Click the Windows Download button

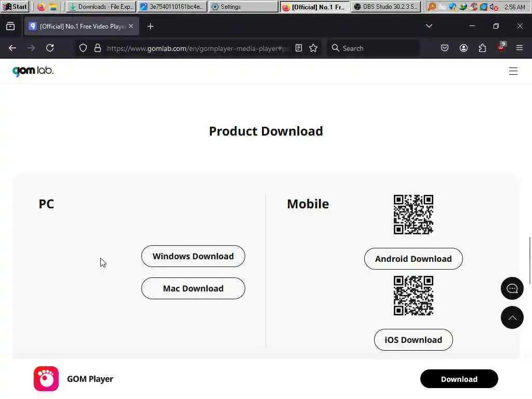[193, 256]
